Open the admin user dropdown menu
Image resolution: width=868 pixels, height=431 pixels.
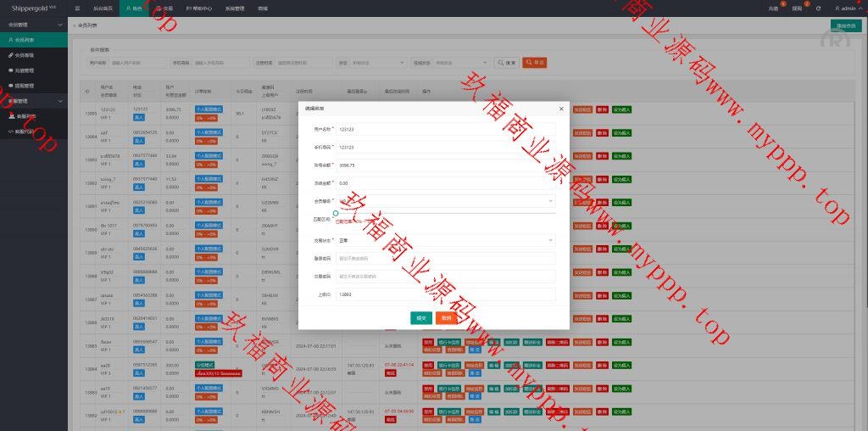click(x=843, y=8)
